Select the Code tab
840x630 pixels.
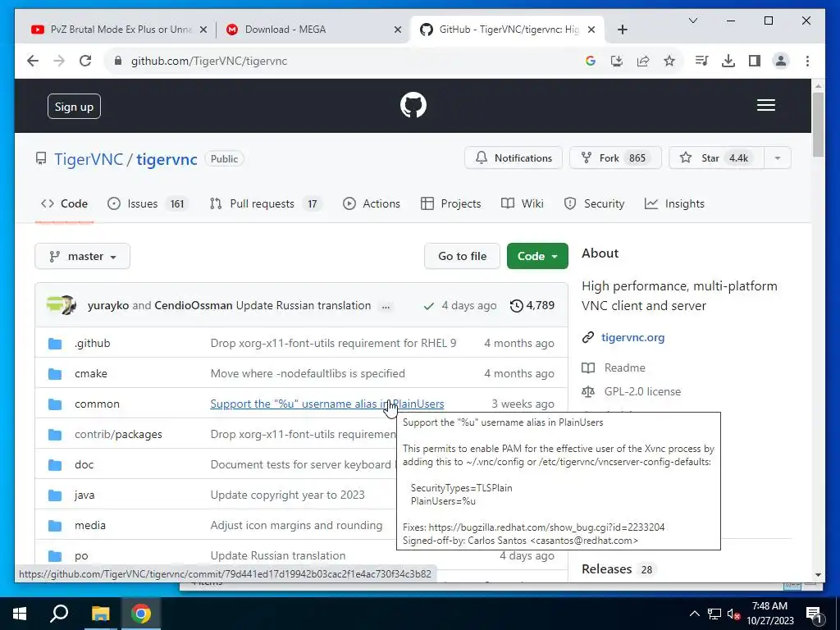tap(64, 203)
